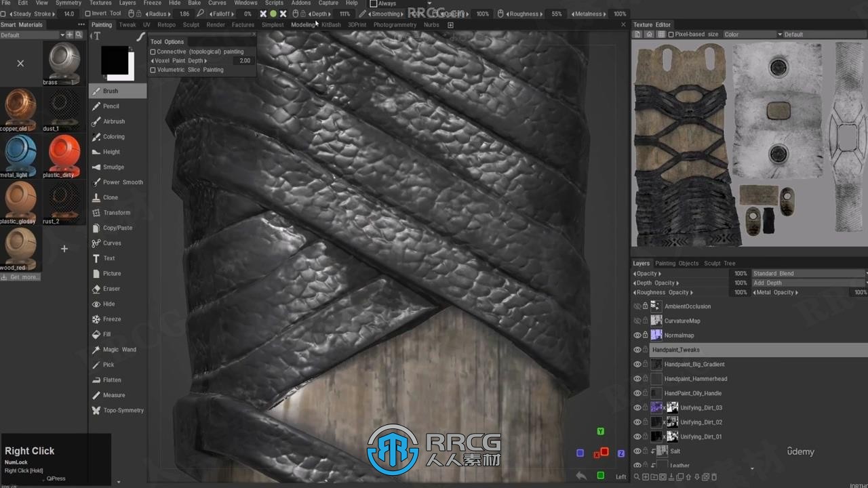Select the Freeze tool

(117, 319)
